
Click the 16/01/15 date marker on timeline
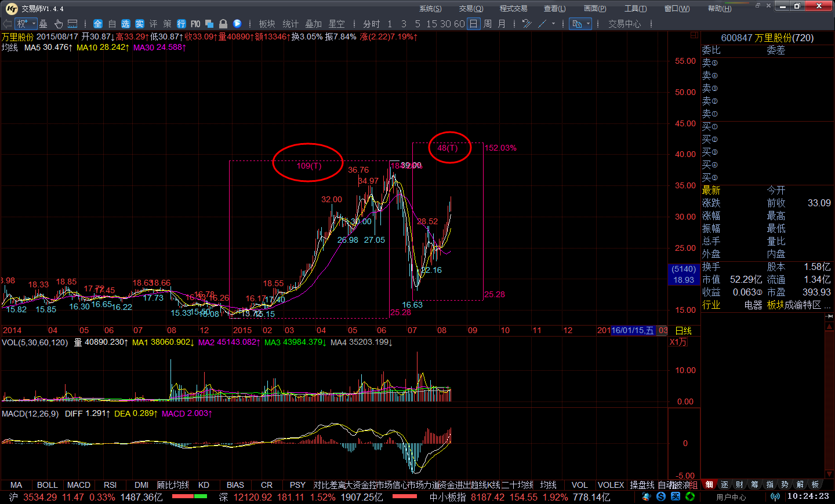pyautogui.click(x=632, y=330)
